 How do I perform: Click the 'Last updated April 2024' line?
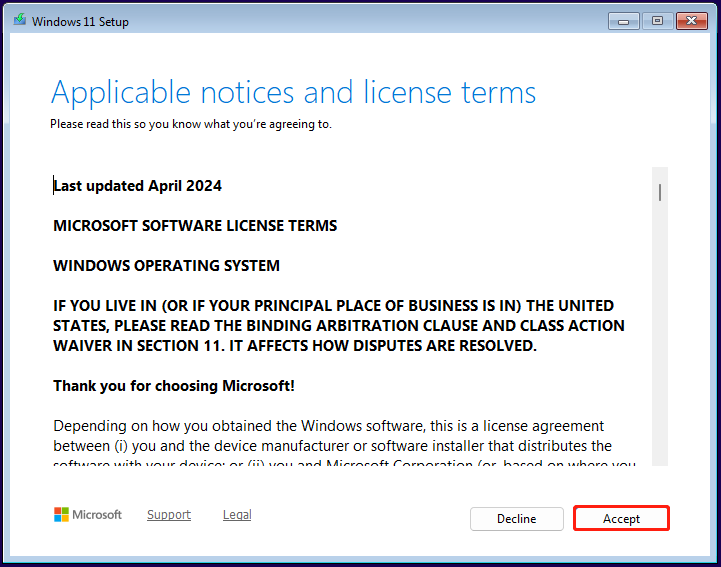(x=137, y=186)
